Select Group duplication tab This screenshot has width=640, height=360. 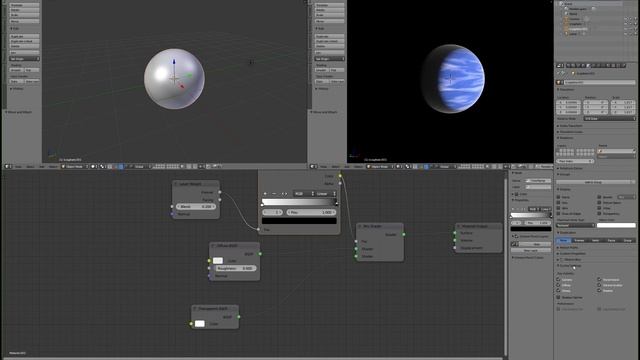click(x=628, y=240)
